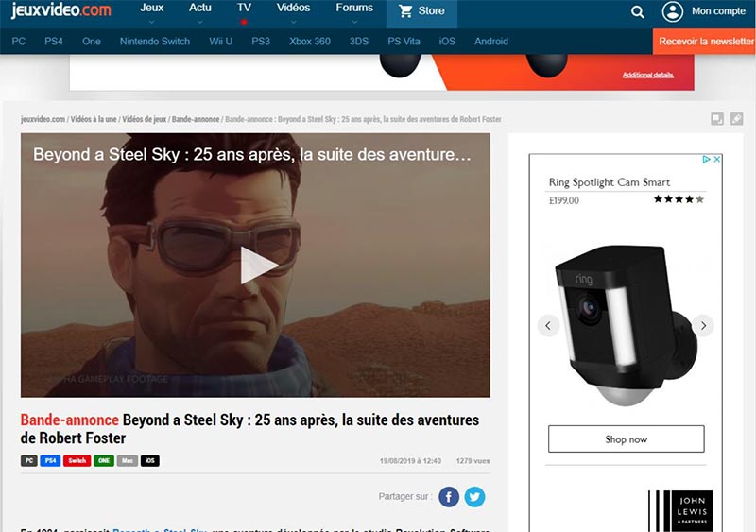Open the Forums menu
Viewport: 756px width, 532px height.
tap(354, 8)
